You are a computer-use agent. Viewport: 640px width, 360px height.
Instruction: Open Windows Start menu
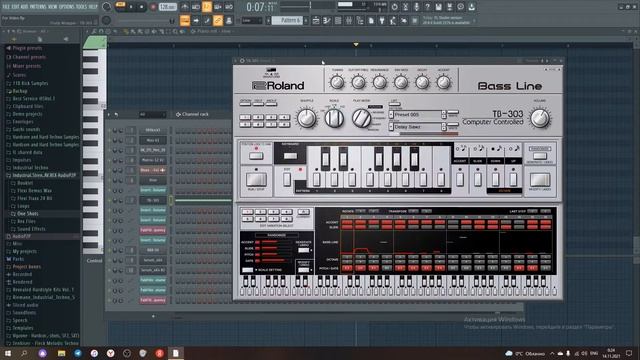[8, 353]
